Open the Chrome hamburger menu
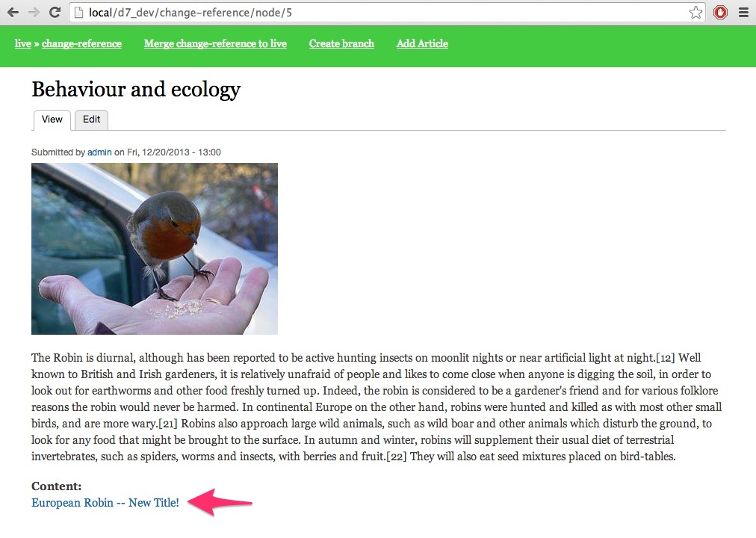Viewport: 756px width, 538px height. click(x=743, y=13)
